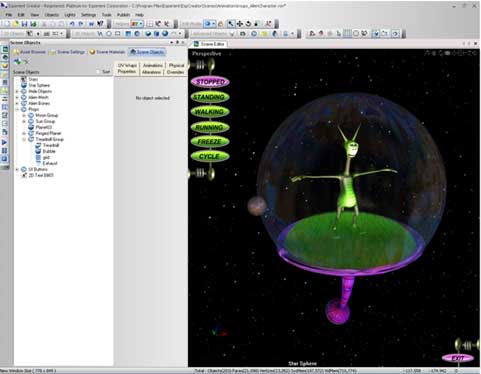Expand the Alien Mesh tree node
This screenshot has width=481, height=374.
(x=17, y=97)
